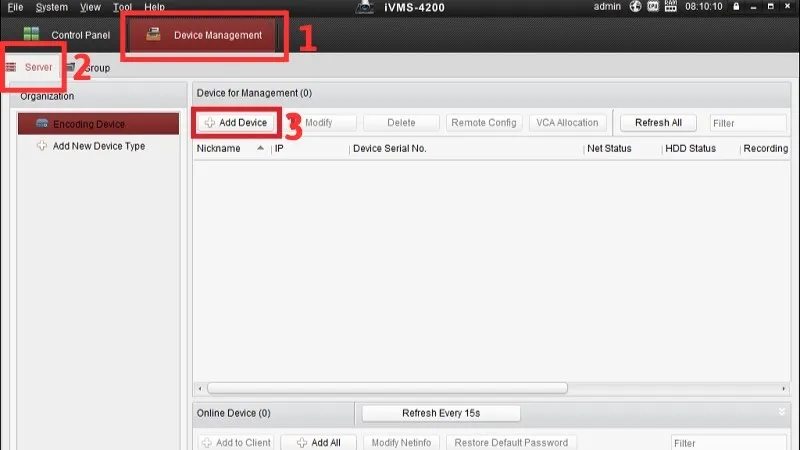Sort devices by Nickname column arrow
The width and height of the screenshot is (800, 450).
(261, 149)
